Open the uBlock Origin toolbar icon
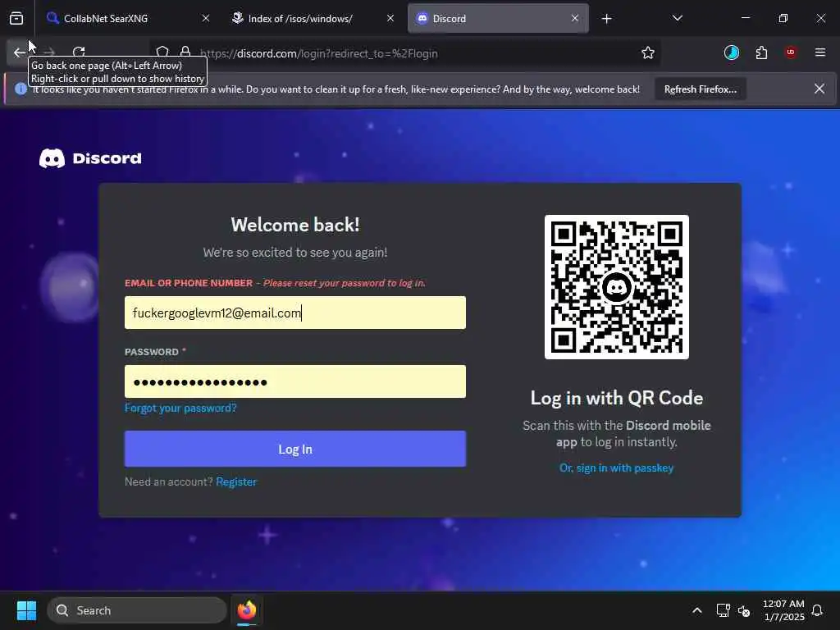The width and height of the screenshot is (840, 630). tap(791, 52)
